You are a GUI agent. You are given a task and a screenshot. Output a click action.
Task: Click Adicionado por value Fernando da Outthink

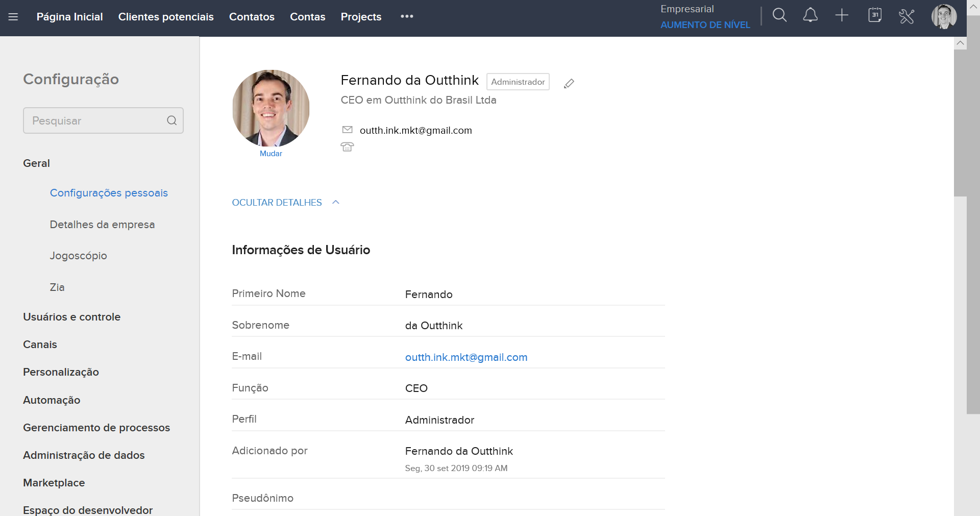(x=459, y=451)
